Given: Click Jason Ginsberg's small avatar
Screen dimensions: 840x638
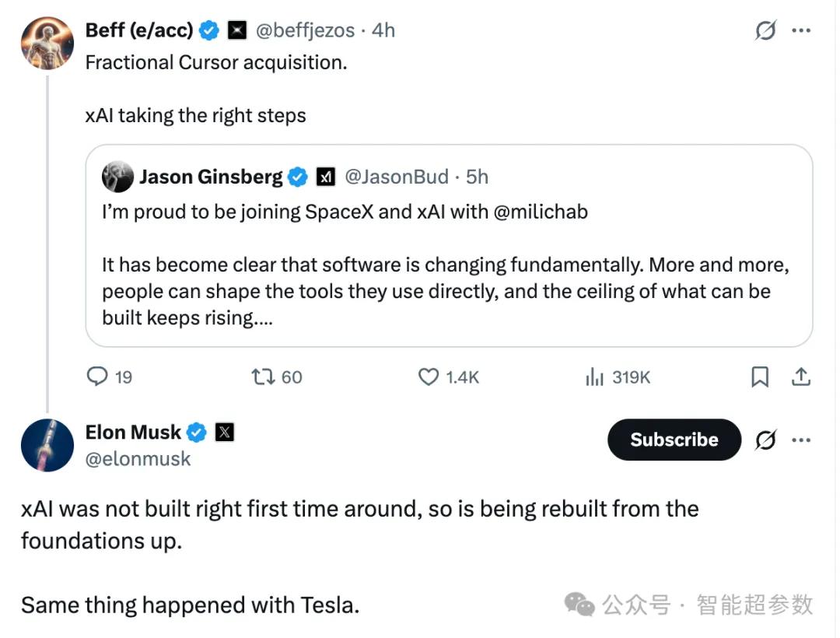Looking at the screenshot, I should click(117, 177).
